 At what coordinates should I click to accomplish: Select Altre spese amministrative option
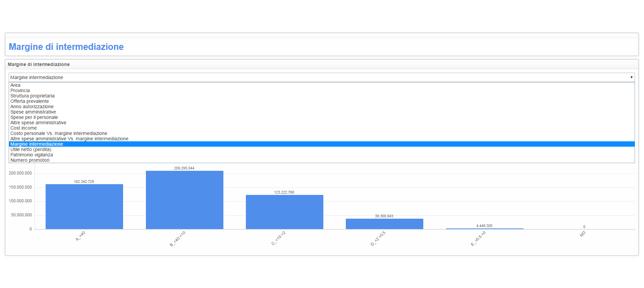[322, 123]
